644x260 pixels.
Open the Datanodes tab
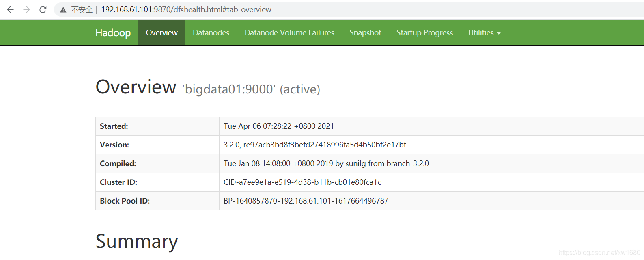(211, 32)
